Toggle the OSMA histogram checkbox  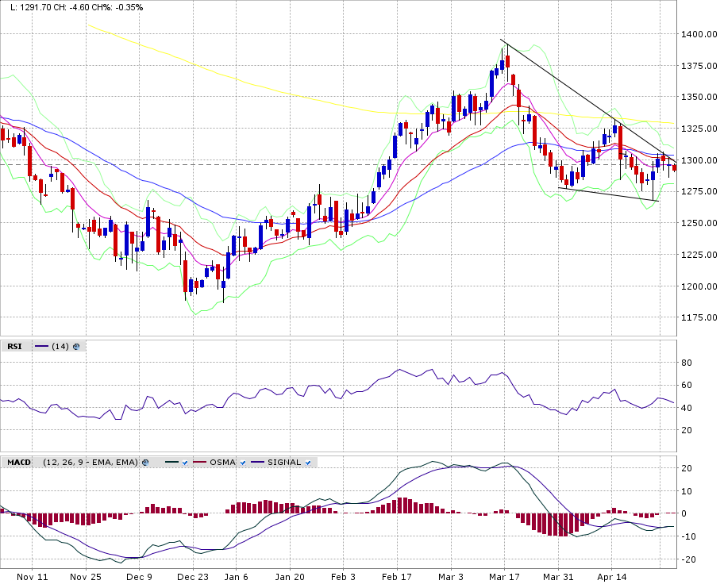241,462
